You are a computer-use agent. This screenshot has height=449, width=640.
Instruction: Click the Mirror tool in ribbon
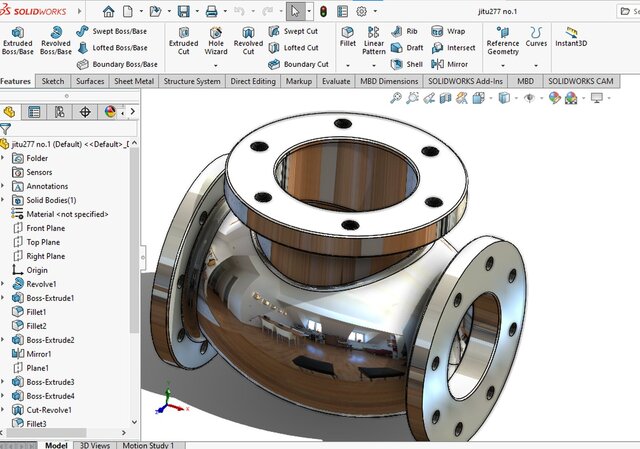tap(449, 64)
